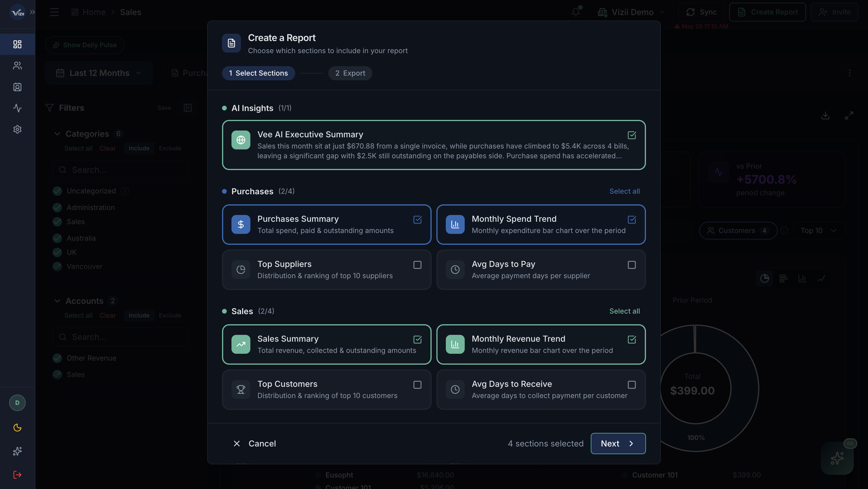Switch to pie chart view icon

tap(765, 278)
